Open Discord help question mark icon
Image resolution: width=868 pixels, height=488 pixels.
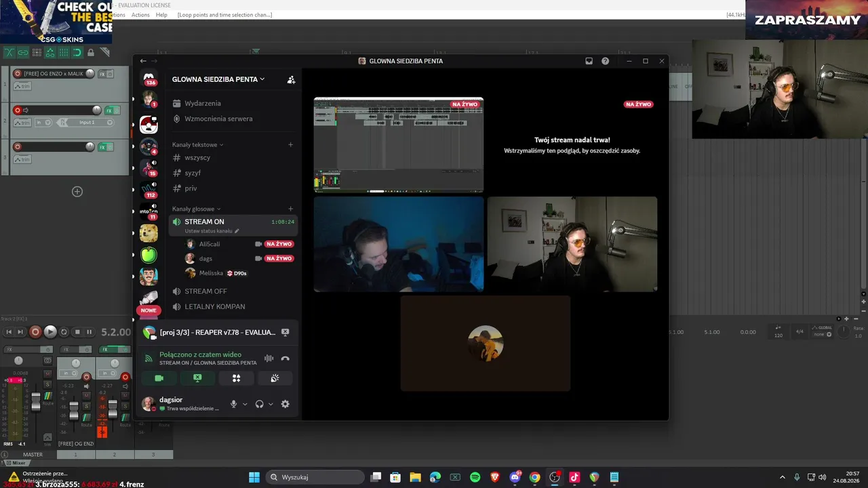pos(605,61)
